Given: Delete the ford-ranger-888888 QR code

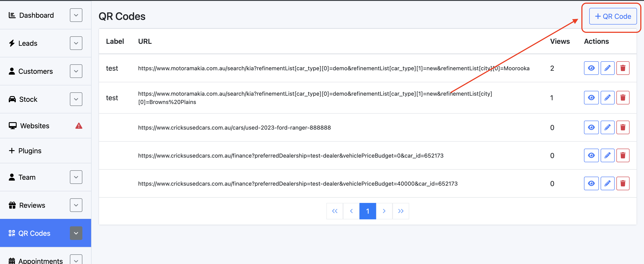Looking at the screenshot, I should click(x=623, y=127).
